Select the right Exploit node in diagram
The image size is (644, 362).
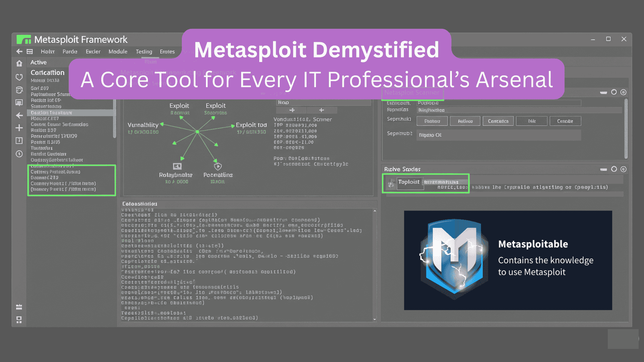click(216, 106)
